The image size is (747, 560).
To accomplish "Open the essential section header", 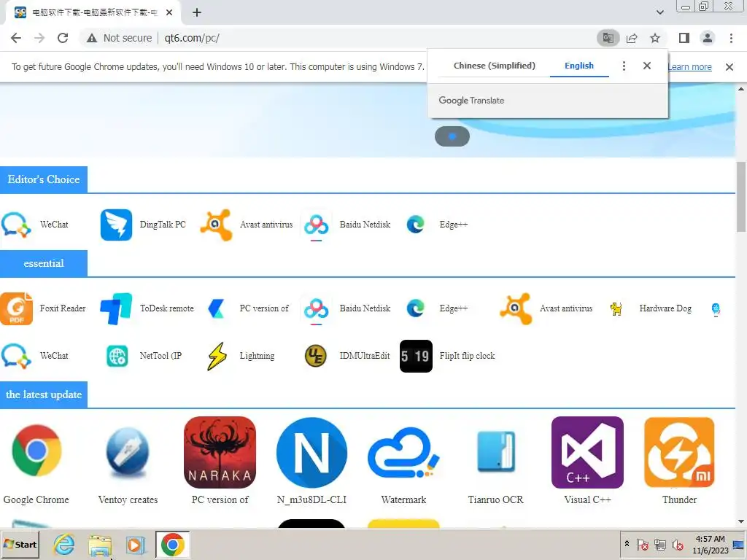I will click(x=44, y=263).
